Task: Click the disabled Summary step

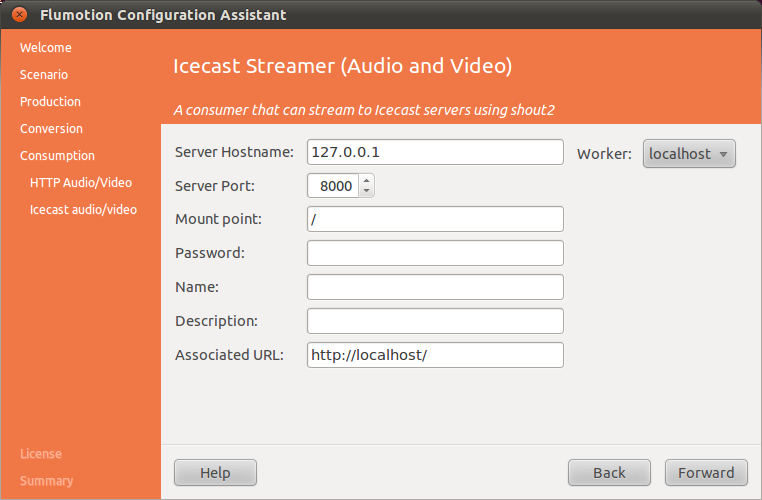Action: point(46,481)
